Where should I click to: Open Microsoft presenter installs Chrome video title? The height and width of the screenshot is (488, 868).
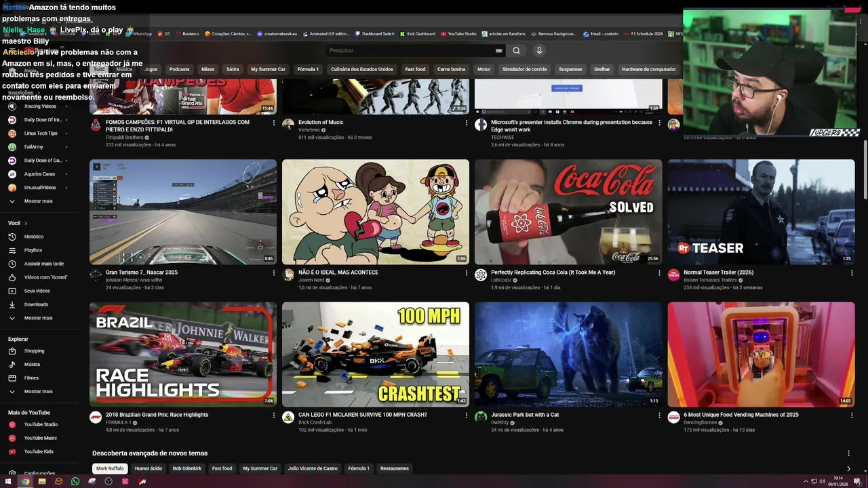[572, 125]
